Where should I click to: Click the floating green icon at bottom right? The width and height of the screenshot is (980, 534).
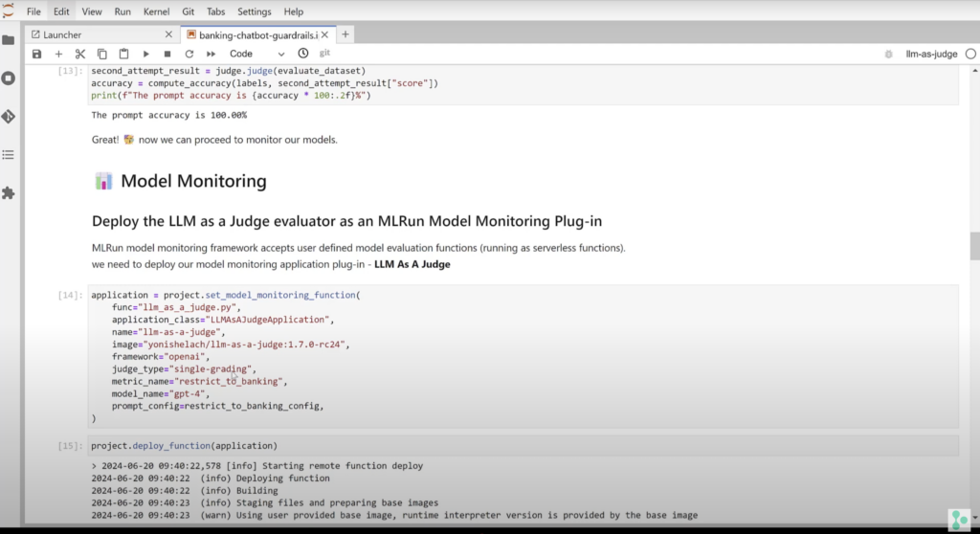959,521
